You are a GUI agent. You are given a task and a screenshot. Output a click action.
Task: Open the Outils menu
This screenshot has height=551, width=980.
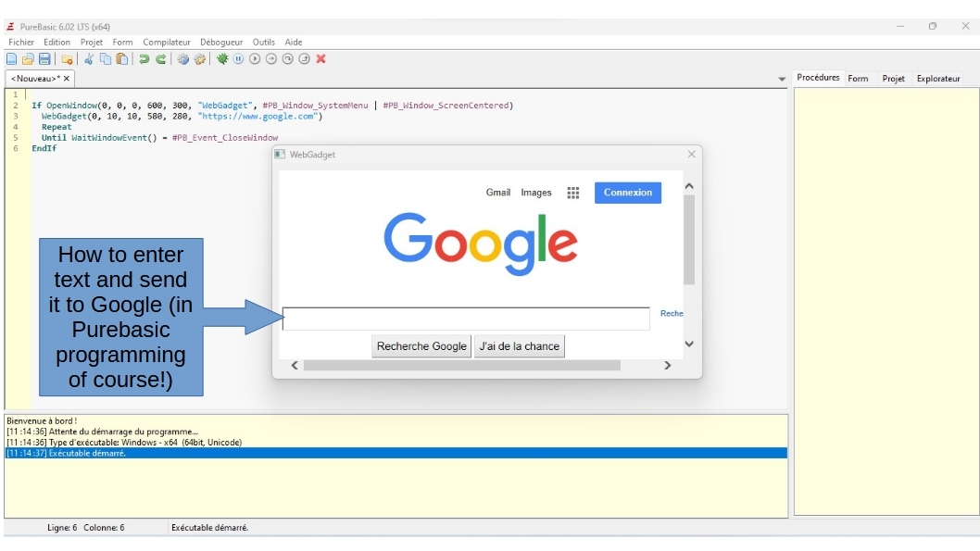tap(264, 43)
